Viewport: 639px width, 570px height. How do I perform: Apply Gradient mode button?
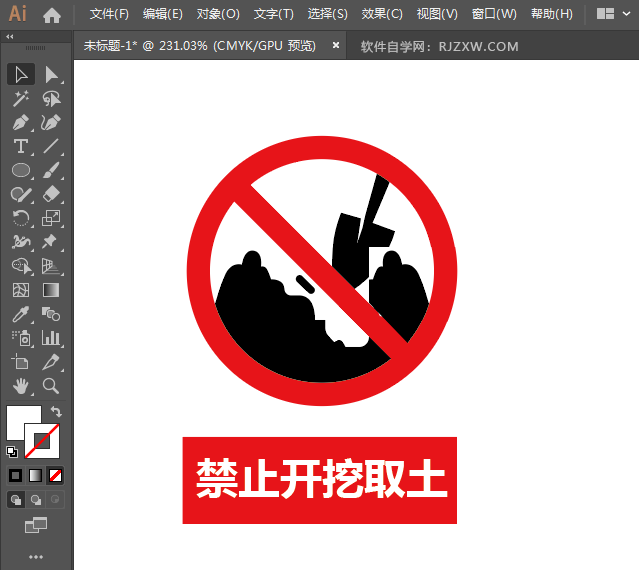point(35,475)
